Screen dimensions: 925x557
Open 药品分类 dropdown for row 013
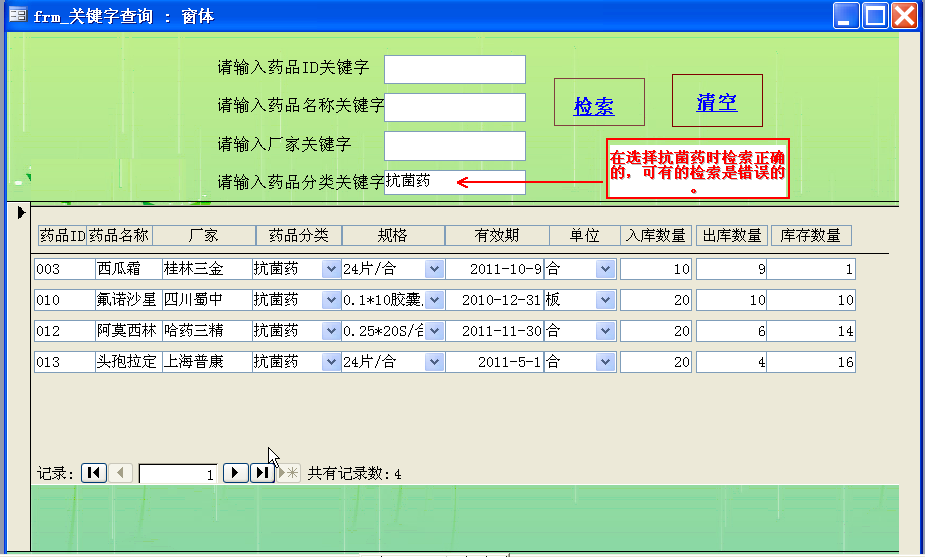coord(330,362)
